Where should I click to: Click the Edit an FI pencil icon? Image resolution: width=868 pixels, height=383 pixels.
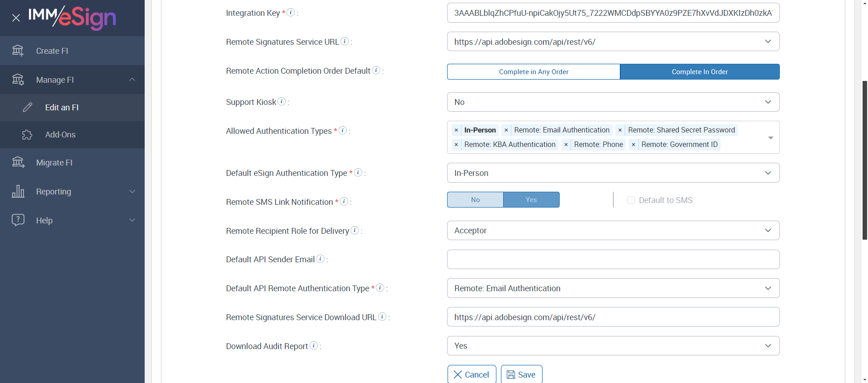(x=28, y=107)
